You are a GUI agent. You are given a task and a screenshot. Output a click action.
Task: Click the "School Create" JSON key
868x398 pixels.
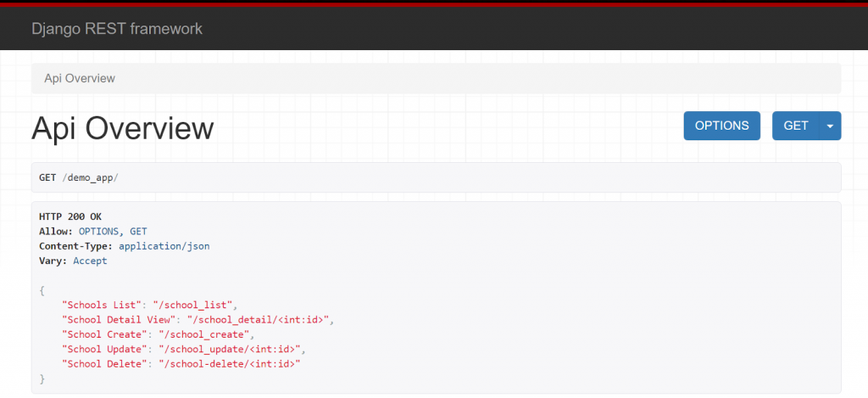click(104, 334)
